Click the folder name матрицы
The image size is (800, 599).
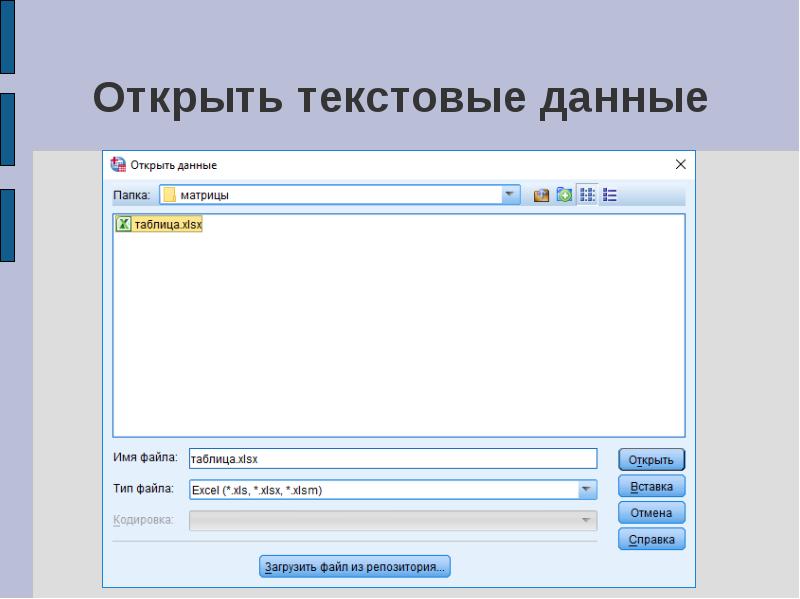(x=204, y=196)
